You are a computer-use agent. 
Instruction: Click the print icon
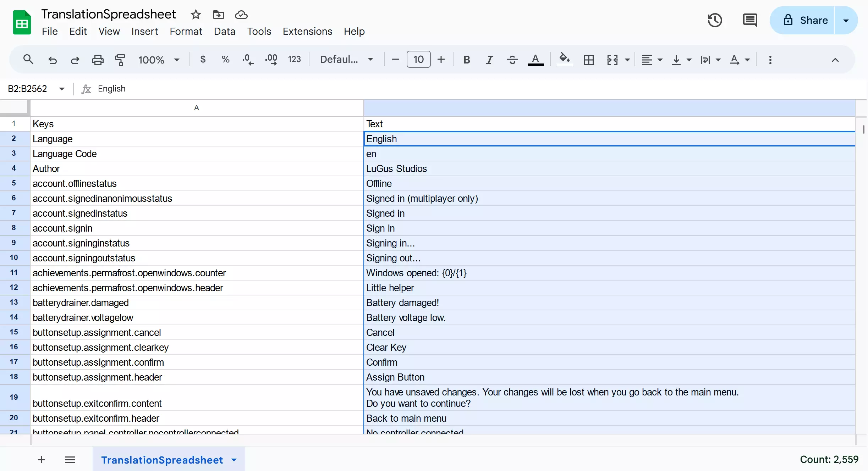click(x=98, y=60)
